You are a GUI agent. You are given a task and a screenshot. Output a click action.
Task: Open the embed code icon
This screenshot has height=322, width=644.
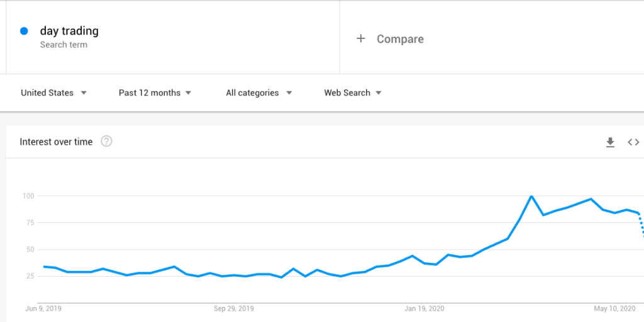(x=633, y=142)
